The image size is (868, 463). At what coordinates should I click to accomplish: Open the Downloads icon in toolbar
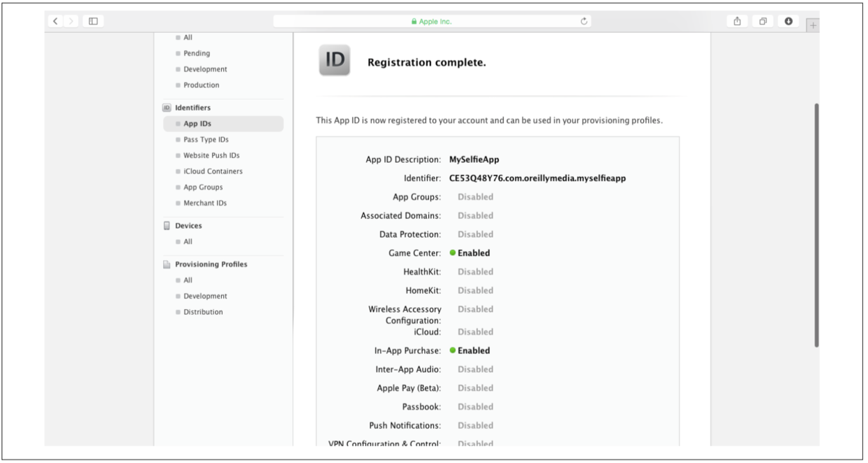tap(789, 21)
